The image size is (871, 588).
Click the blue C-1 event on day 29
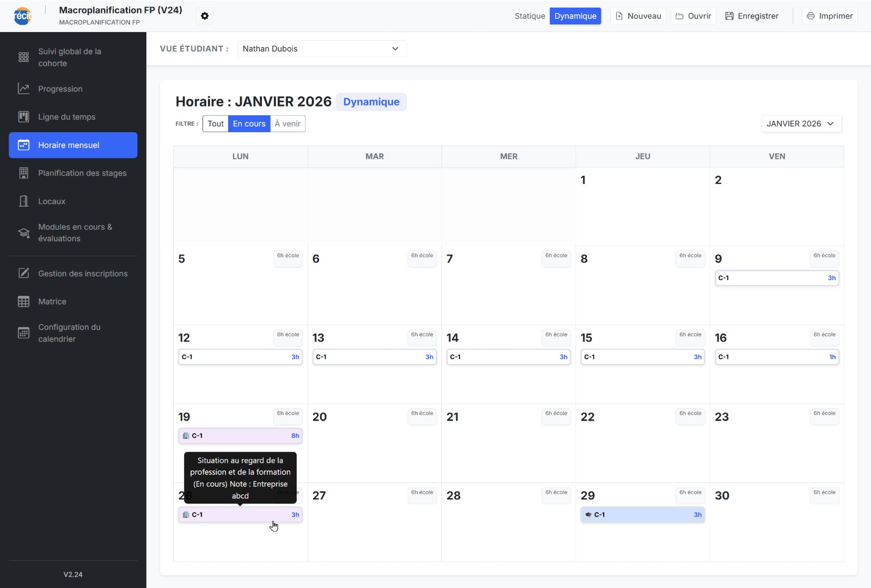642,515
